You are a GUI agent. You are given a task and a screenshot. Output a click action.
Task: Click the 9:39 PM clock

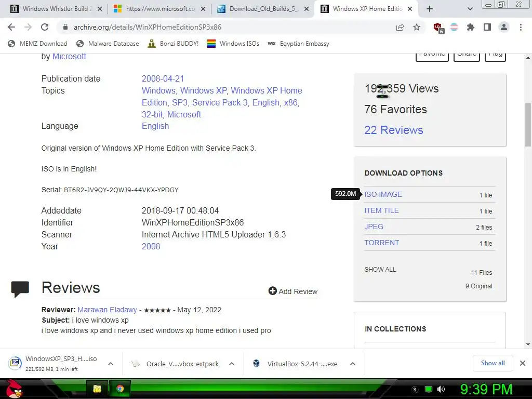coord(486,389)
